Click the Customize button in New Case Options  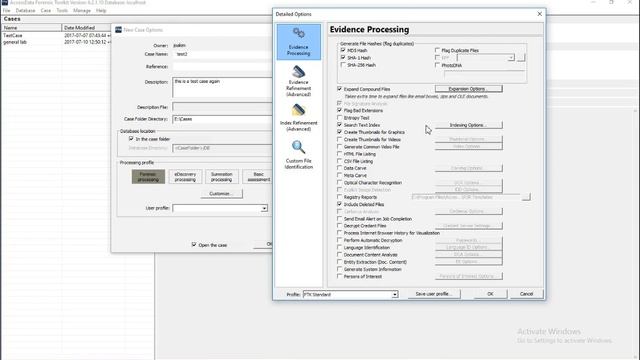(222, 193)
